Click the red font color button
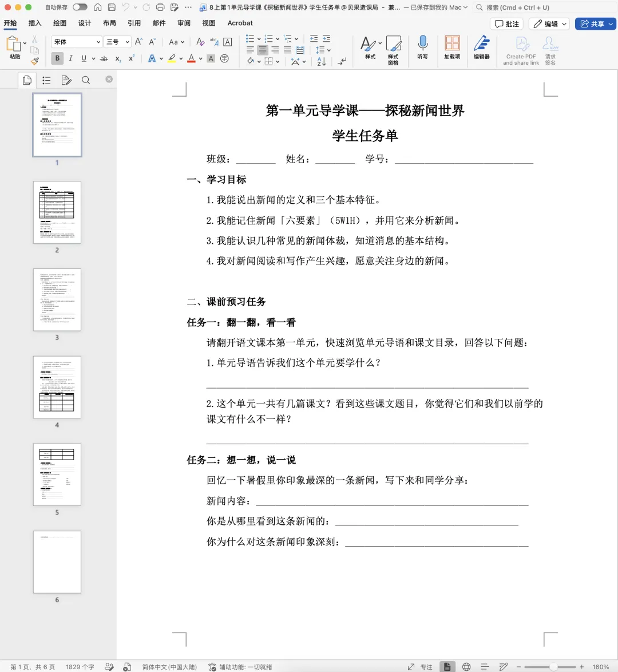618x672 pixels. tap(191, 58)
